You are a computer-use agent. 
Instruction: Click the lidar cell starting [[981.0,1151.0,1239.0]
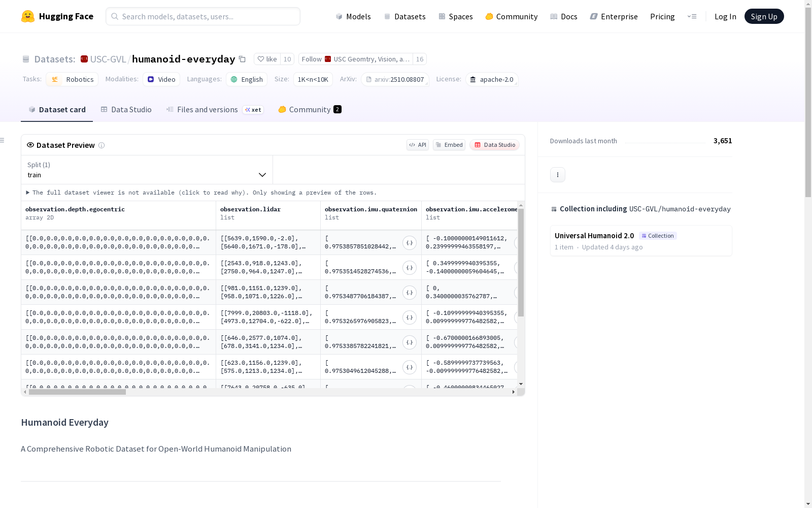268,293
